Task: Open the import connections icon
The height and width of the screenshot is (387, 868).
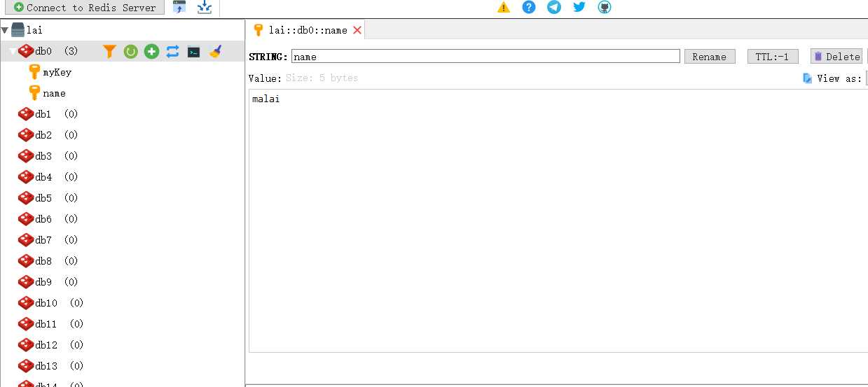Action: 180,7
